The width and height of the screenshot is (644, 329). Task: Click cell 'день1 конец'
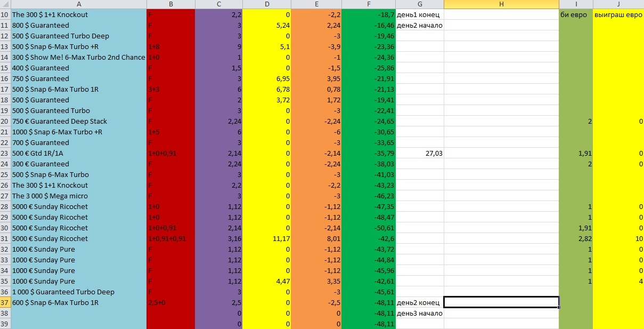click(x=420, y=15)
